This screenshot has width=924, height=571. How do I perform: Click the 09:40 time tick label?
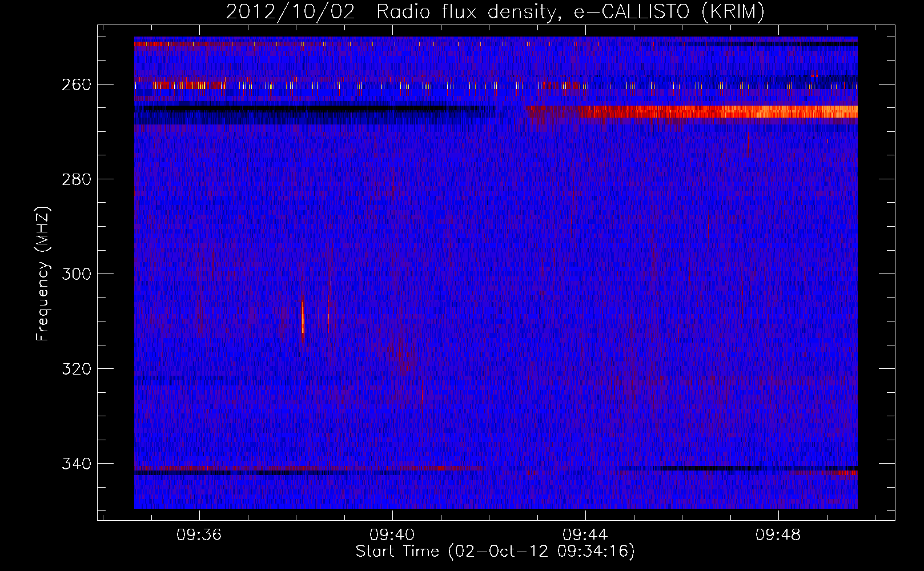392,535
